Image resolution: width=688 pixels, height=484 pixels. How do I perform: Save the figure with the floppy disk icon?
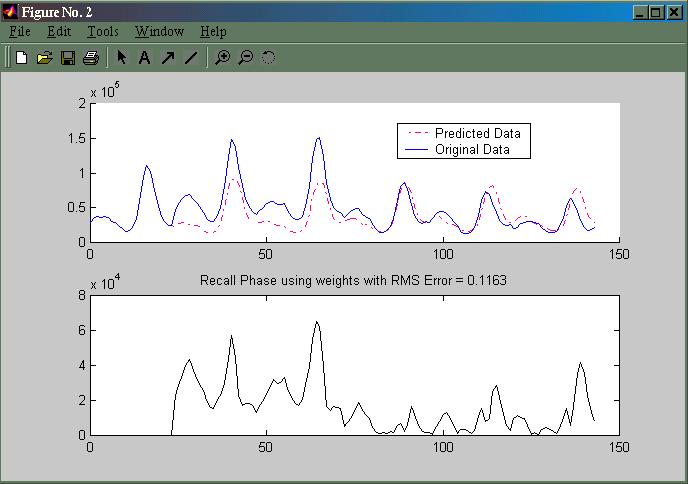[x=68, y=58]
